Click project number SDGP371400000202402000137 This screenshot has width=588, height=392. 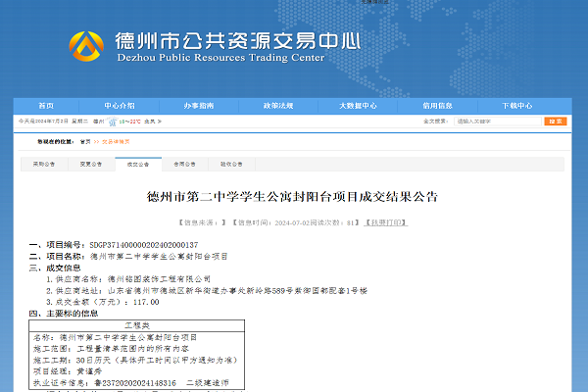point(144,245)
